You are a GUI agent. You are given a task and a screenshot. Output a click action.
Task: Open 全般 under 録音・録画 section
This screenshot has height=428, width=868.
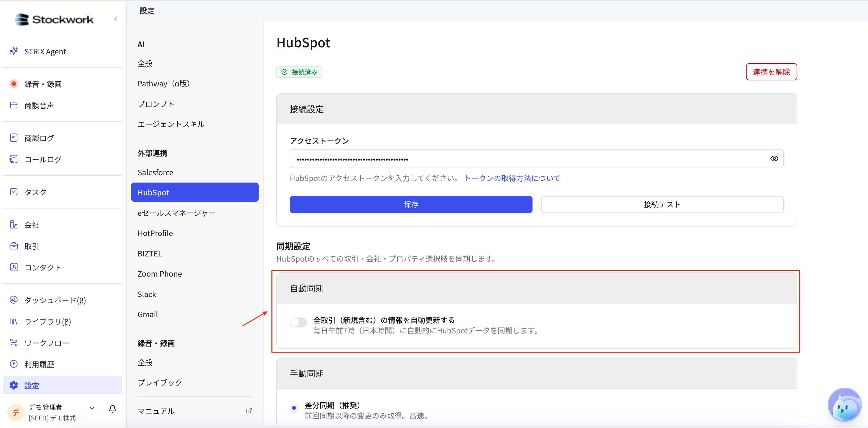[x=195, y=363]
